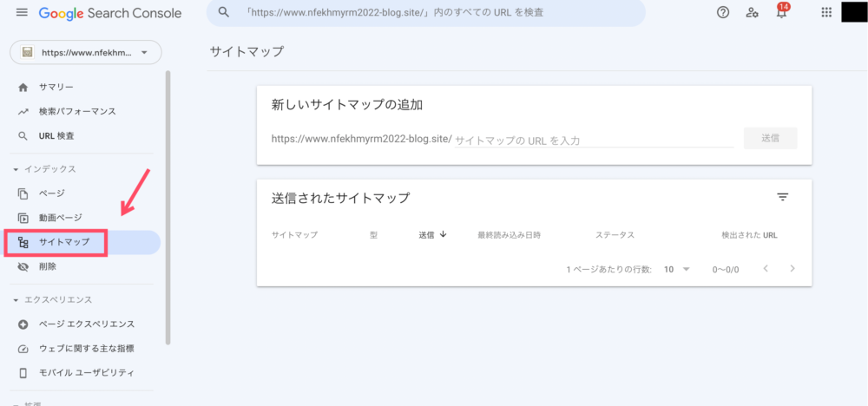Open notifications bell with 14 badge
868x406 pixels.
(782, 11)
